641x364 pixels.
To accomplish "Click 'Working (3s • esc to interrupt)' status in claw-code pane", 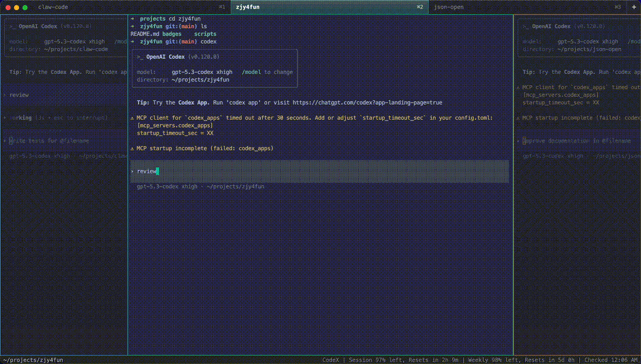I will point(58,117).
